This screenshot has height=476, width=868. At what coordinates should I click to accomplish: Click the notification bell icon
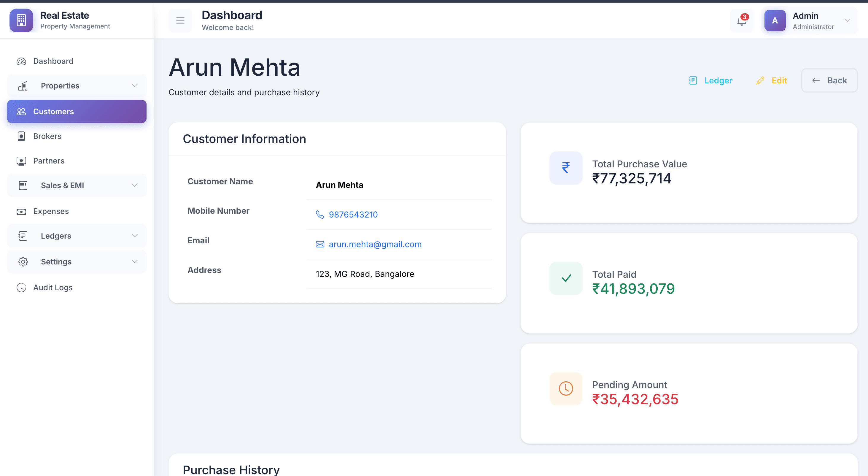tap(741, 21)
